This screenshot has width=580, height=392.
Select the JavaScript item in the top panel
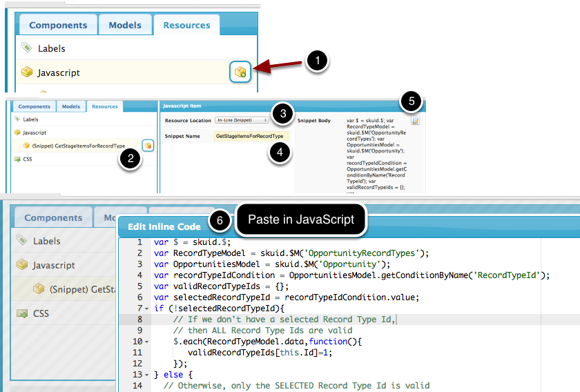(59, 72)
